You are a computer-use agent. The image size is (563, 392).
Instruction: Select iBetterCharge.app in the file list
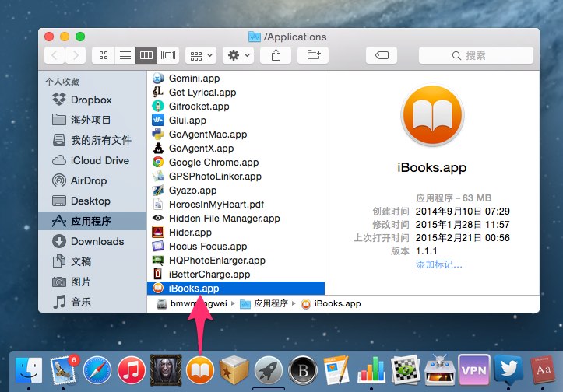click(x=236, y=274)
